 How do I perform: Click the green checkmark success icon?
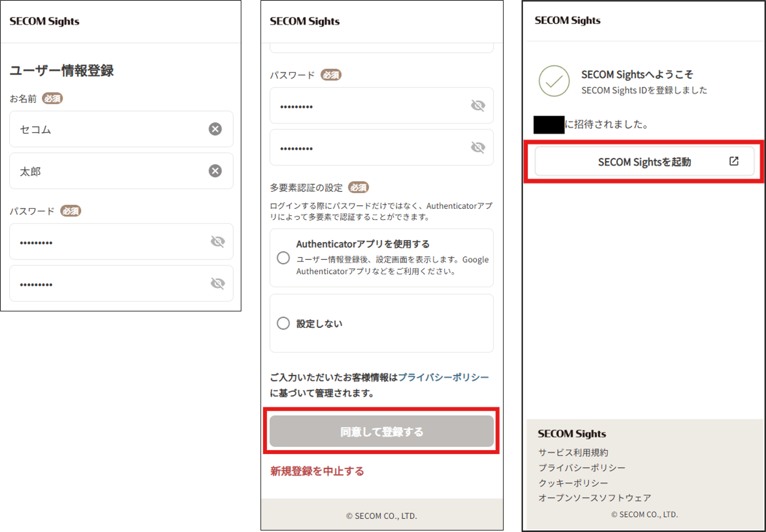554,81
